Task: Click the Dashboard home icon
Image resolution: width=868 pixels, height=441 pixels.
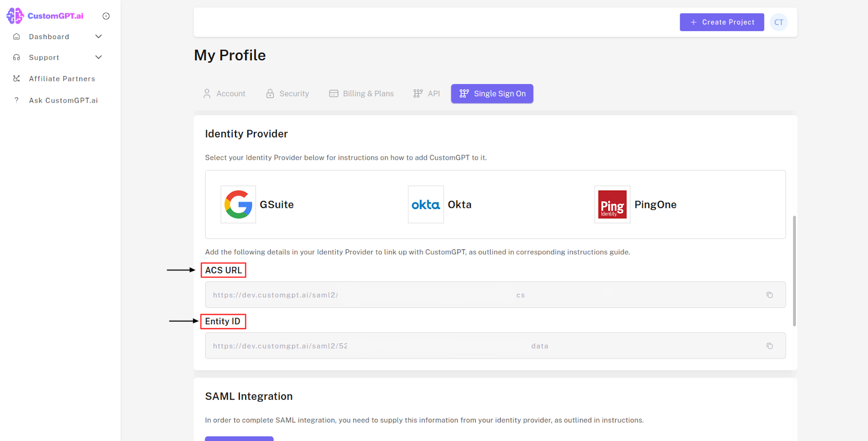Action: click(x=17, y=36)
